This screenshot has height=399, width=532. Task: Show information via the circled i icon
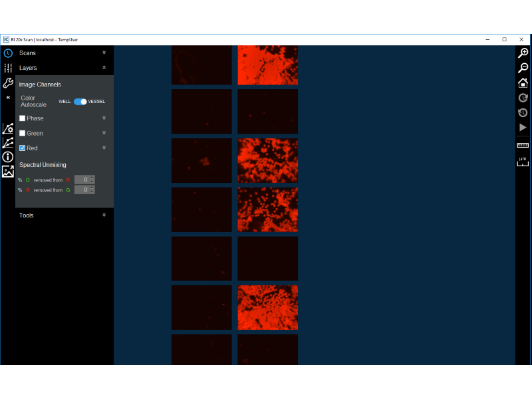(x=8, y=157)
